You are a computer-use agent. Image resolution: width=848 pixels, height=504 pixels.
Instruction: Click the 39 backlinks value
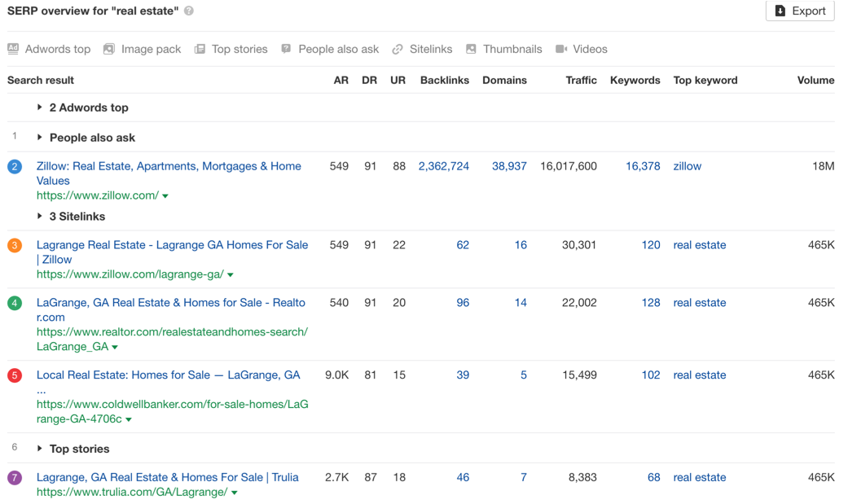point(463,375)
